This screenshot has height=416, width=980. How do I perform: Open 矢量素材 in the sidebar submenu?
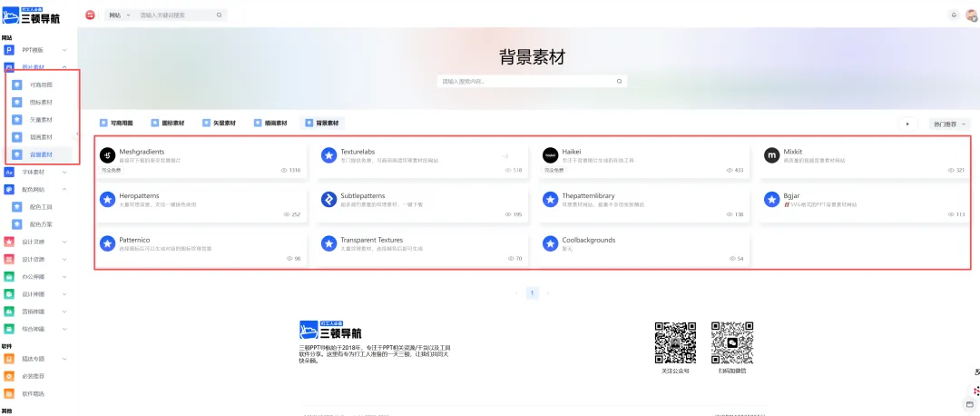click(41, 120)
